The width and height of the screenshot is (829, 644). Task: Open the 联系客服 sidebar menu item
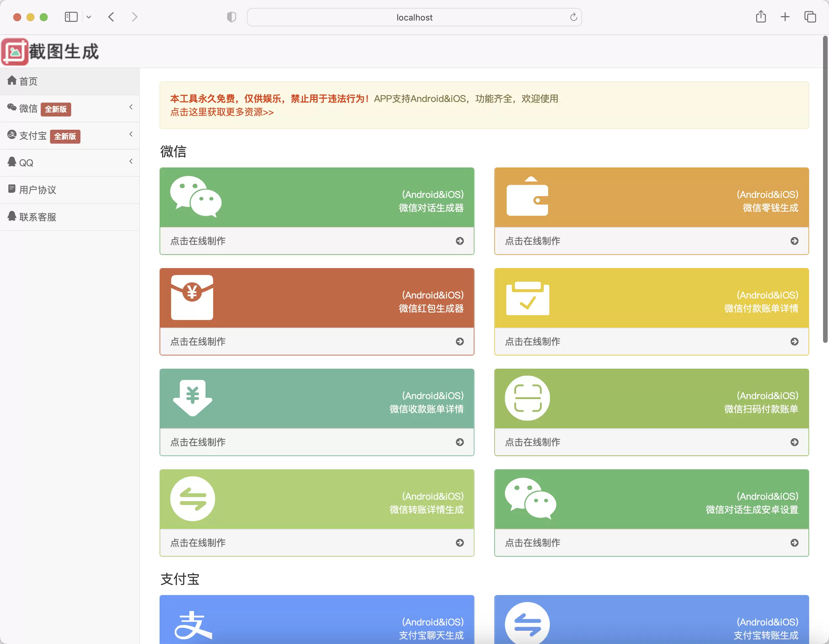pyautogui.click(x=70, y=217)
